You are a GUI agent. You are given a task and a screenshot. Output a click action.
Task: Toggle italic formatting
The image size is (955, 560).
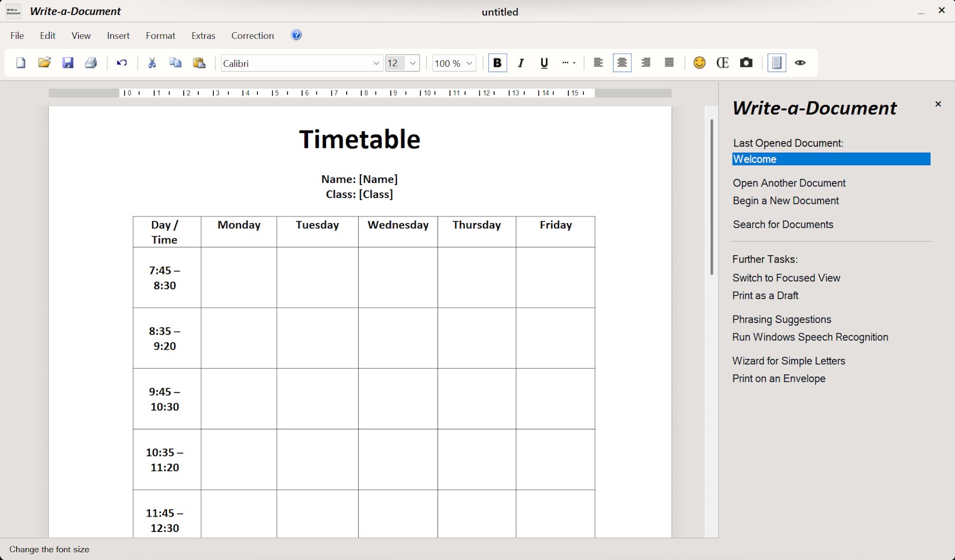pos(521,63)
